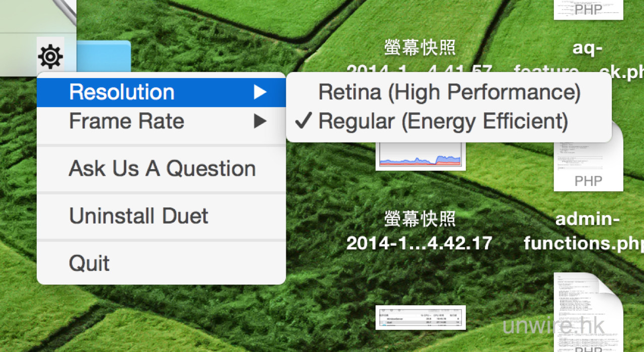The height and width of the screenshot is (352, 644).
Task: Select the aq-feature PHP document icon
Action: click(x=588, y=10)
